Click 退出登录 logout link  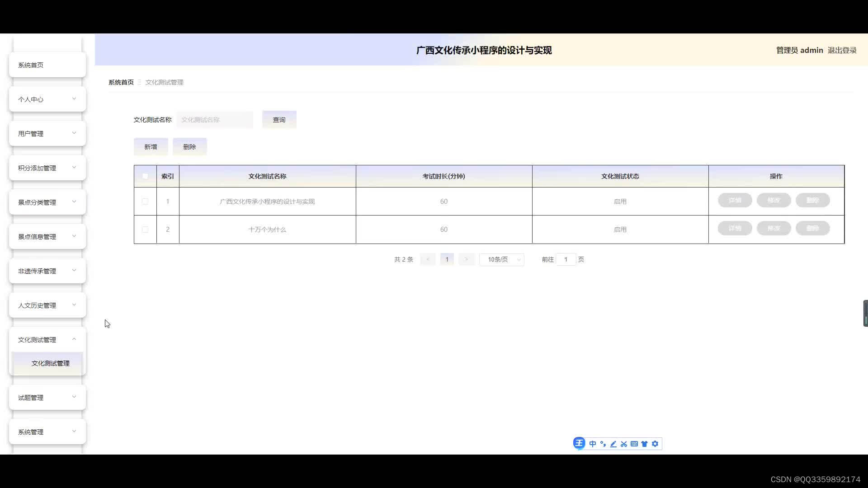(842, 50)
